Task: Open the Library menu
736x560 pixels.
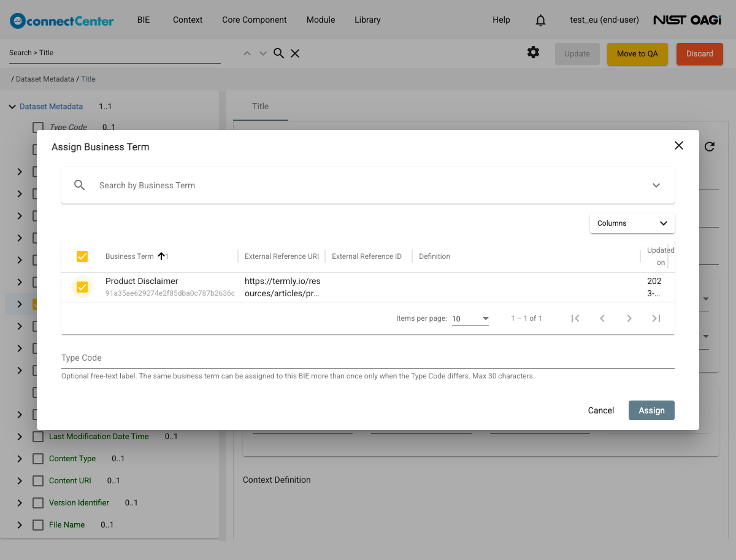Action: click(367, 20)
